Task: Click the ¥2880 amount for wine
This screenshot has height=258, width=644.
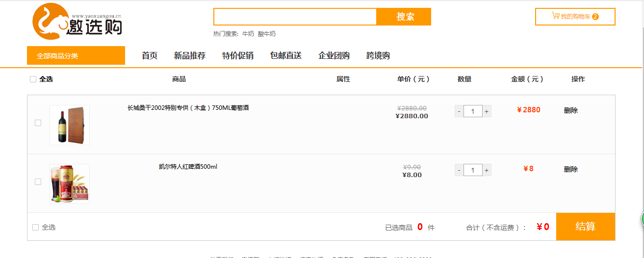Action: tap(529, 110)
